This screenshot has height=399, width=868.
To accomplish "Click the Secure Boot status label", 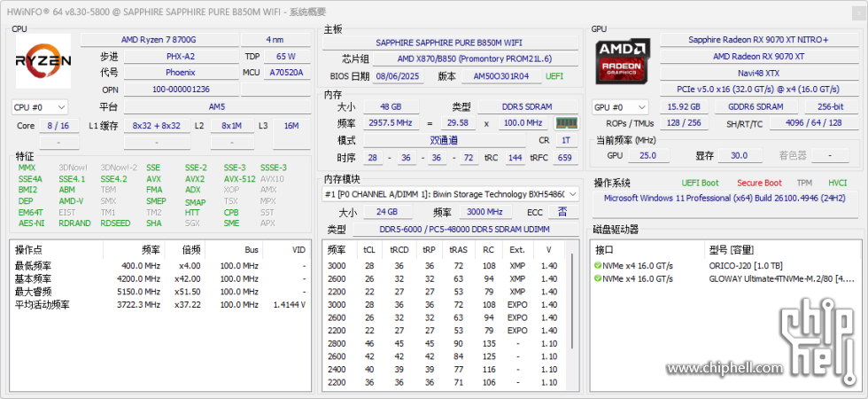I will 759,183.
